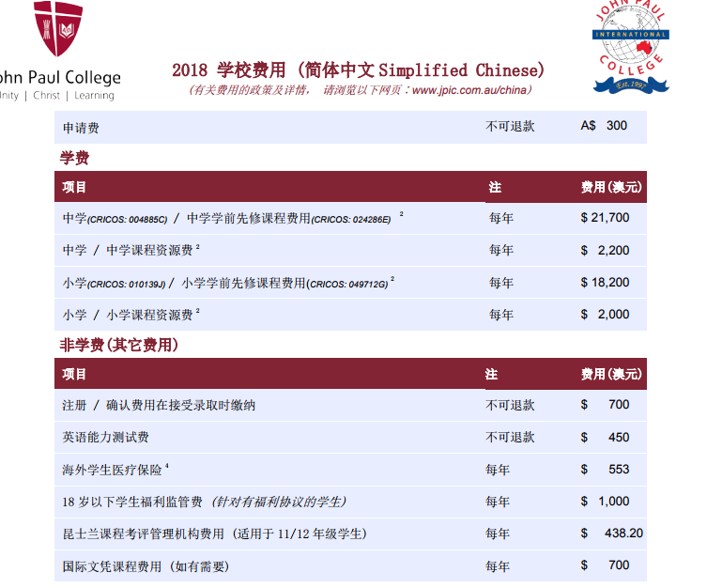Select the '$ 1,000' fee value
This screenshot has height=588, width=707.
pyautogui.click(x=605, y=502)
